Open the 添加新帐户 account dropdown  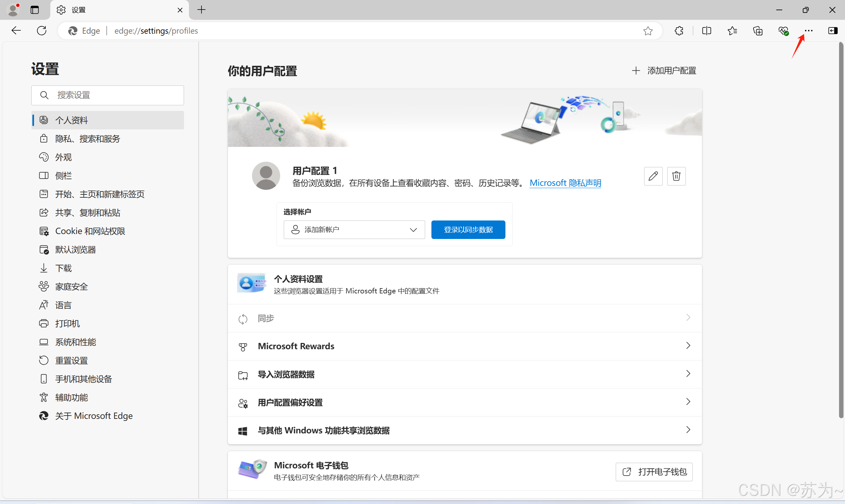(x=354, y=230)
